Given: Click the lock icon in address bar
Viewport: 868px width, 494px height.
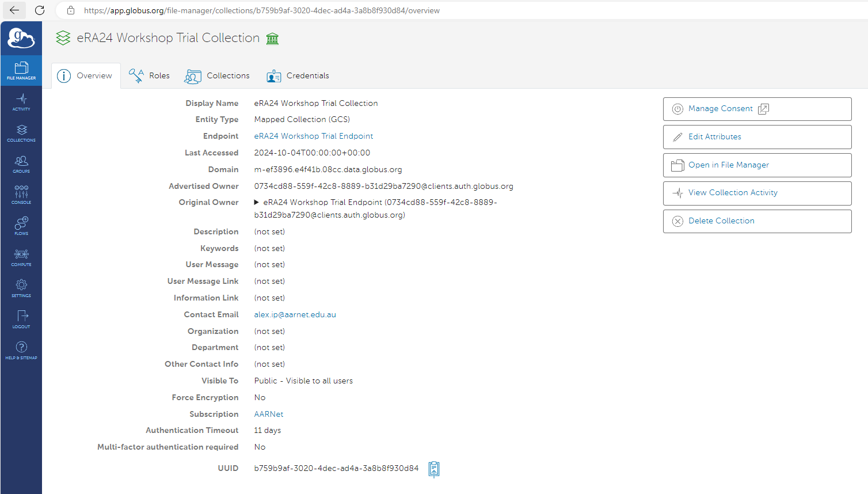Looking at the screenshot, I should coord(71,10).
